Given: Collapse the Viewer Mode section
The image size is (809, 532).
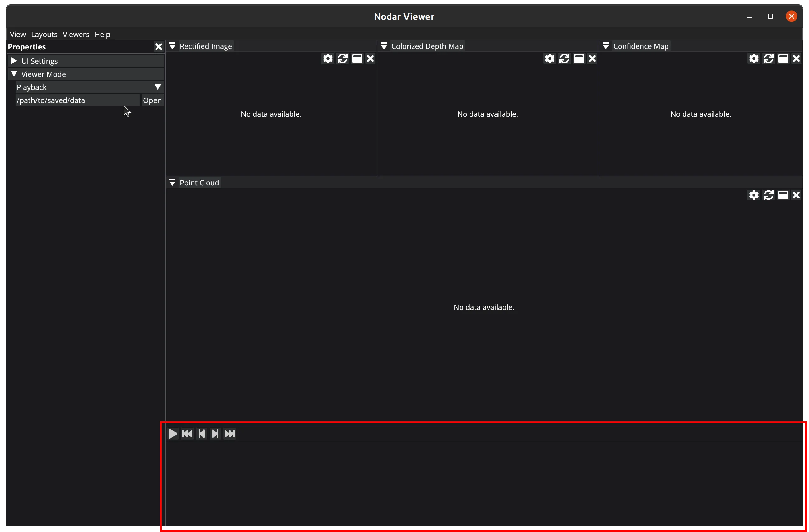Looking at the screenshot, I should point(14,74).
